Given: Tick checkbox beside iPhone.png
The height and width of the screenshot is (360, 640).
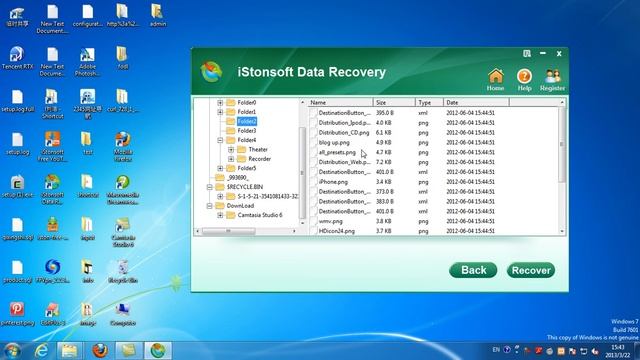Looking at the screenshot, I should coord(313,182).
